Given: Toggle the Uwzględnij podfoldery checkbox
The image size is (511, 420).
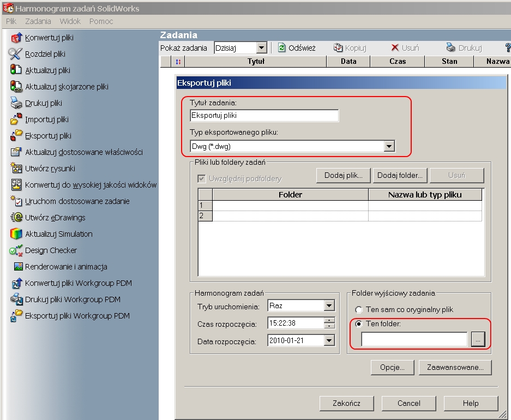Looking at the screenshot, I should (202, 178).
